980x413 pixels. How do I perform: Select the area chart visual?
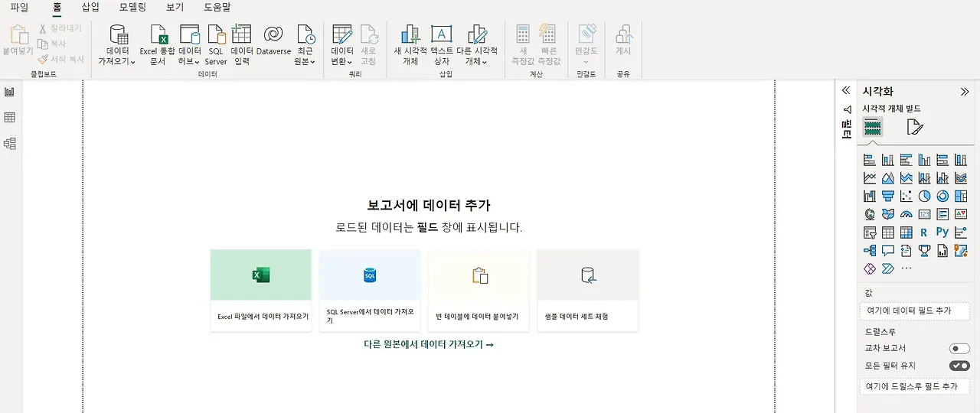coord(888,177)
